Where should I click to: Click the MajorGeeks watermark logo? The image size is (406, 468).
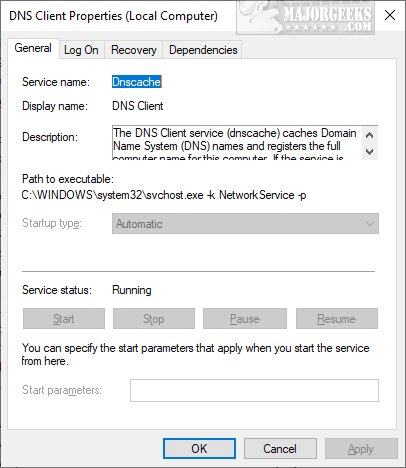click(x=305, y=18)
